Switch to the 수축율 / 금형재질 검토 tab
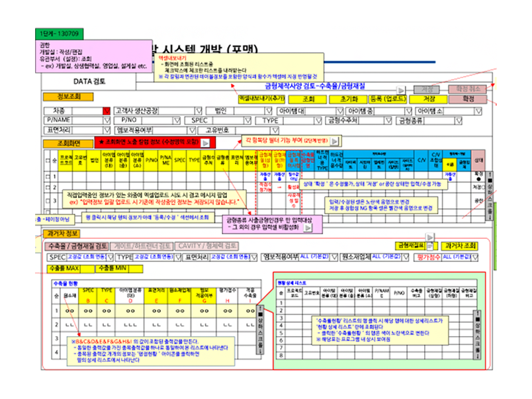 coord(77,246)
